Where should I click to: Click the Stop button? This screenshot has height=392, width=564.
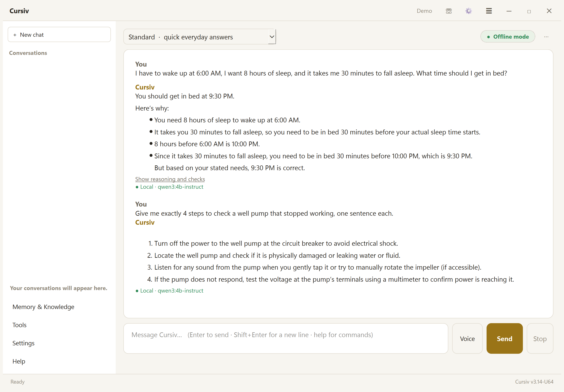tap(540, 338)
